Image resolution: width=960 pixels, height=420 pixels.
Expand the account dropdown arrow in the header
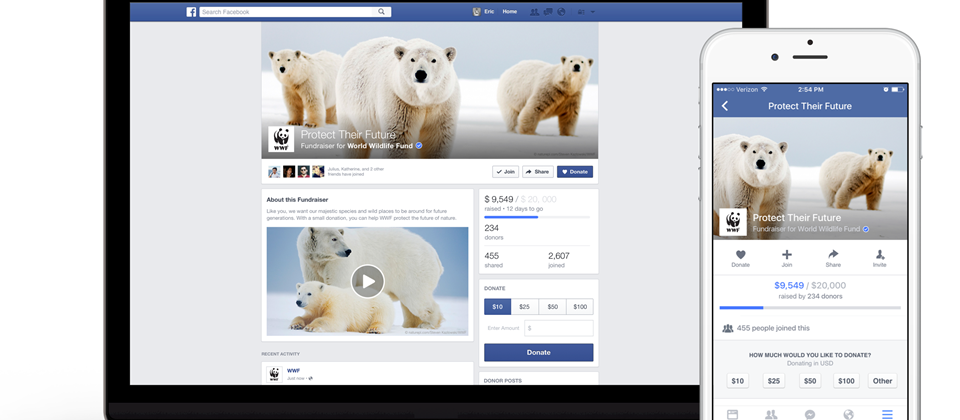click(x=592, y=12)
